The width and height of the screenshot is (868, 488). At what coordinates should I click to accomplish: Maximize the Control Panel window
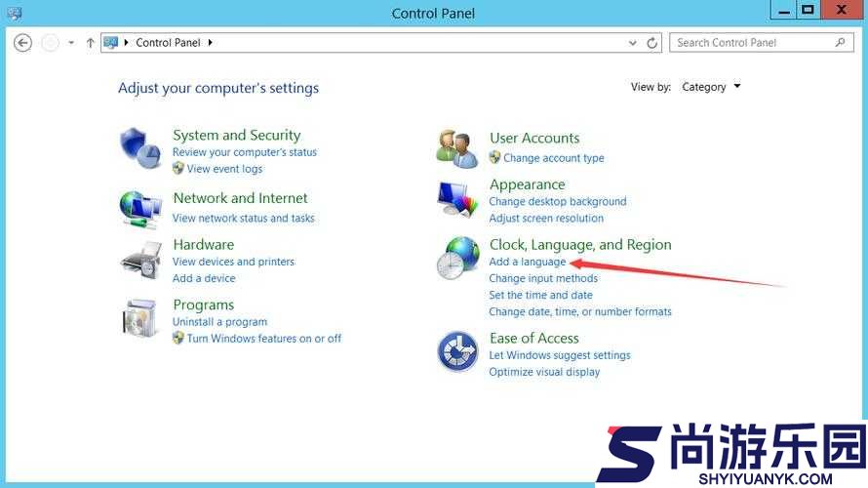(809, 10)
